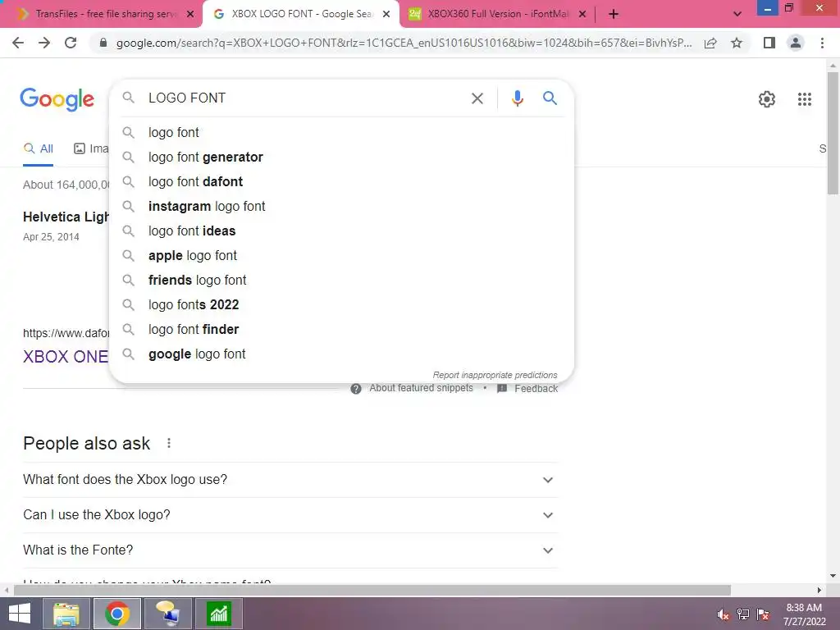Viewport: 840px width, 630px height.
Task: Expand 'What is the Fonte?'
Action: (x=290, y=550)
